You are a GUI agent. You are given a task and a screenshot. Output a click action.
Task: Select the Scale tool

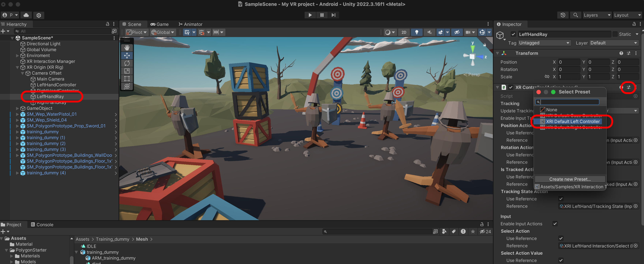click(x=127, y=71)
